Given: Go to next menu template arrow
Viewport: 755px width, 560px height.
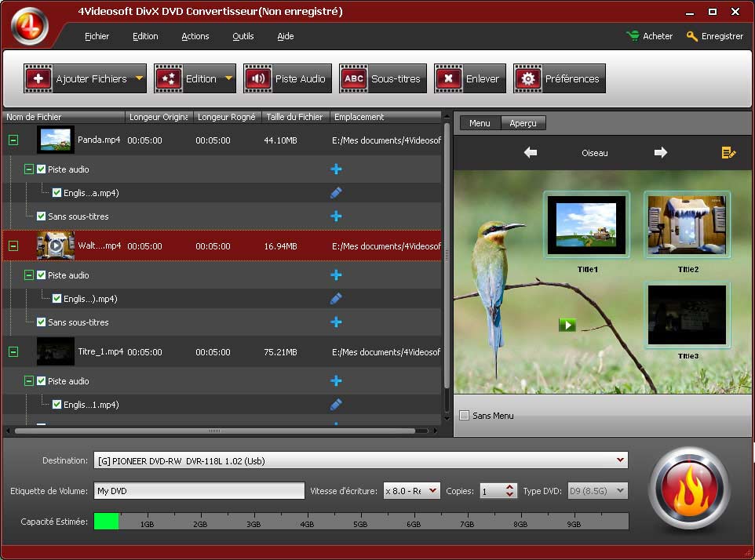Looking at the screenshot, I should 661,152.
